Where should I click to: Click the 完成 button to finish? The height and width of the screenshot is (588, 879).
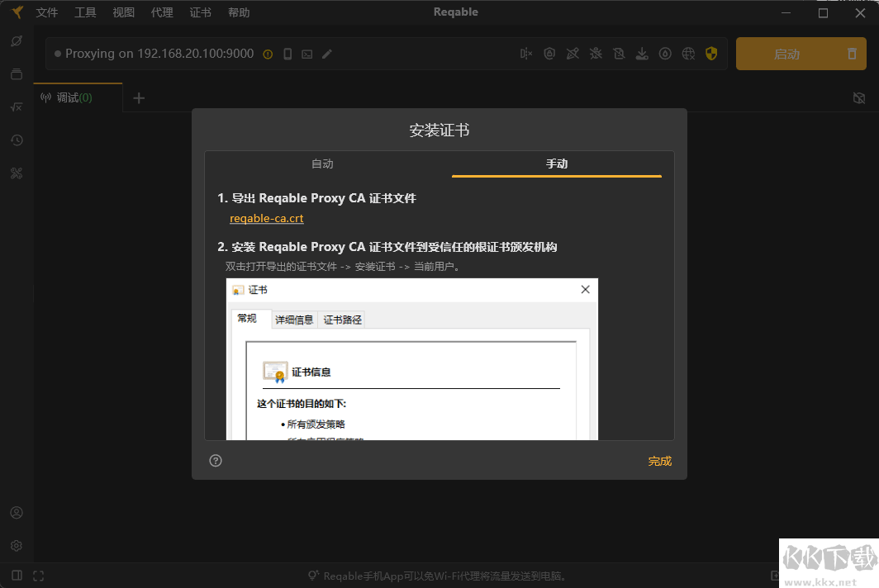point(659,461)
